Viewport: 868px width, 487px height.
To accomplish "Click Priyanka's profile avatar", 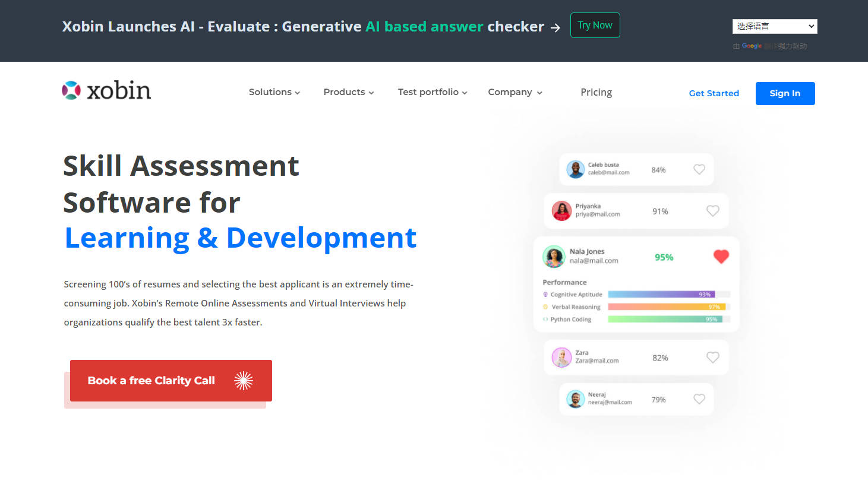I will (561, 211).
